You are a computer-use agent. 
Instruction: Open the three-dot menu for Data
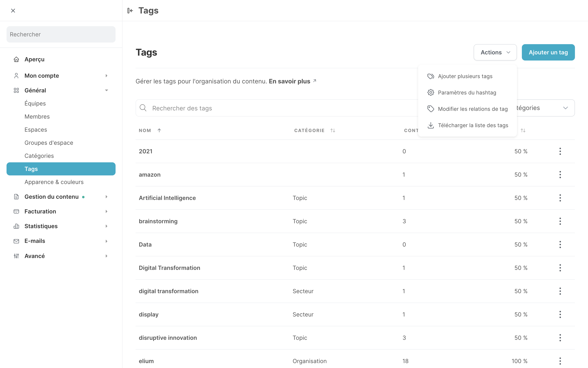click(x=560, y=244)
